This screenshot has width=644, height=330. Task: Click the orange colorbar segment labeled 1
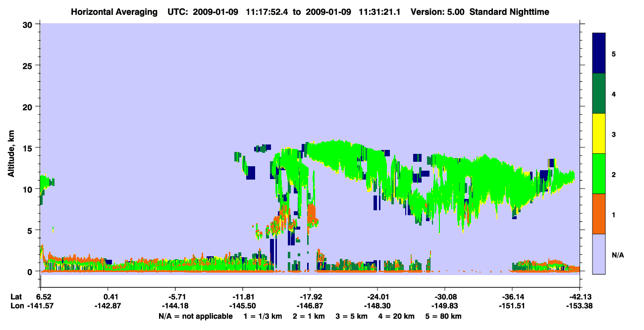[x=599, y=213]
